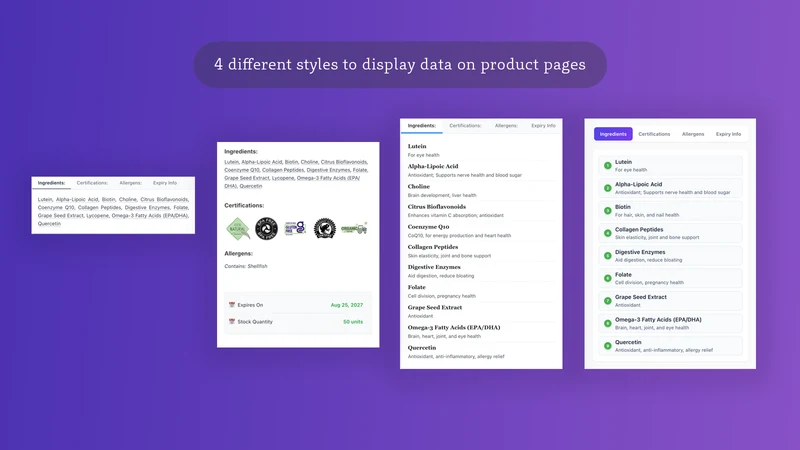The image size is (800, 450).
Task: Click Omega-3 Fatty Acids heading in serif list panel
Action: [454, 328]
